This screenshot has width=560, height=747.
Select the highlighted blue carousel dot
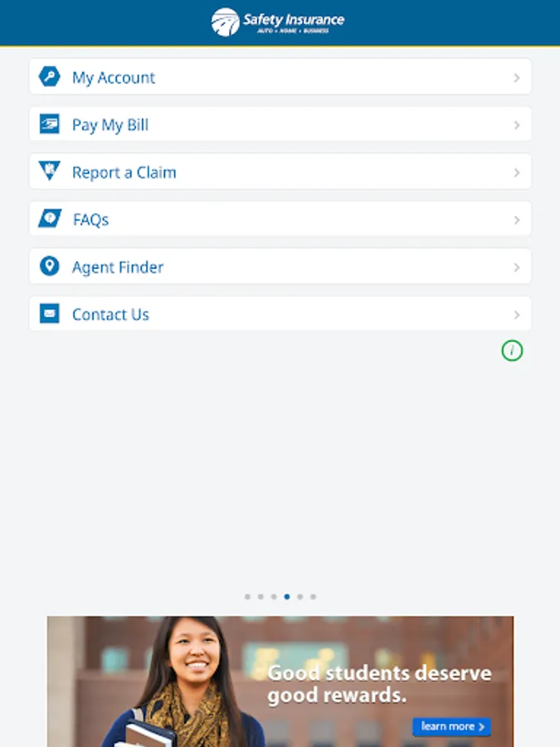pos(287,597)
